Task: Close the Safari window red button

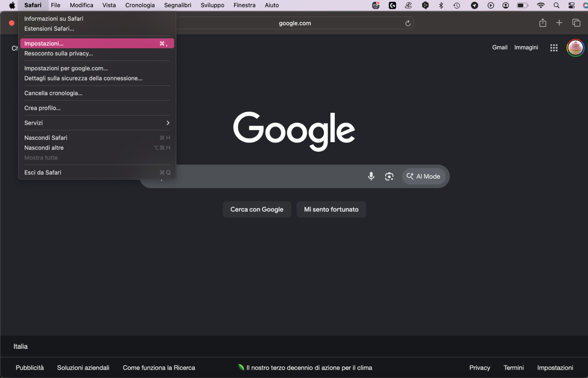Action: click(12, 23)
